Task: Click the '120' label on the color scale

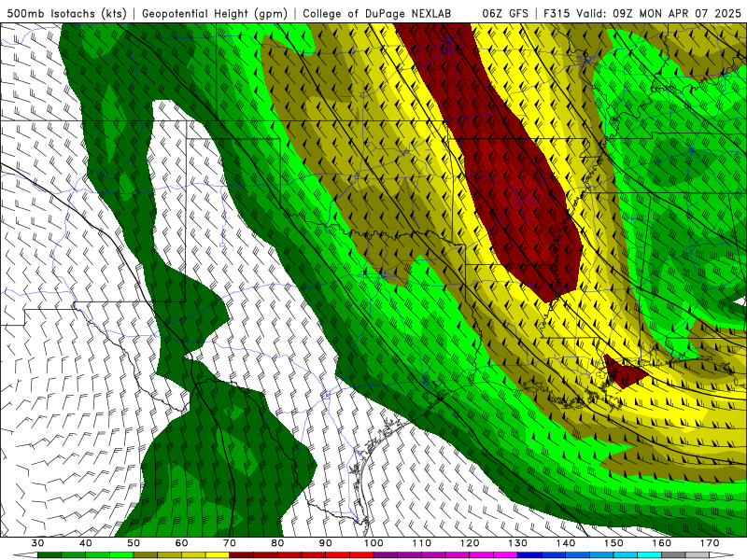Action: [x=470, y=543]
